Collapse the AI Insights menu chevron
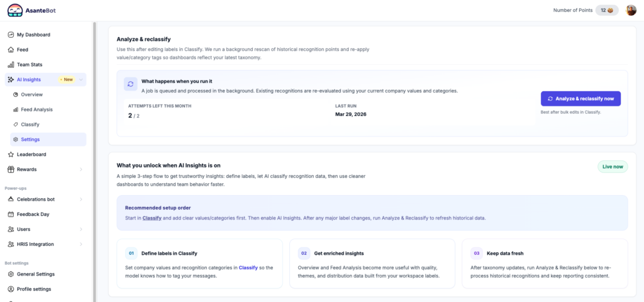Screen dimensions: 644x302 tap(81, 80)
